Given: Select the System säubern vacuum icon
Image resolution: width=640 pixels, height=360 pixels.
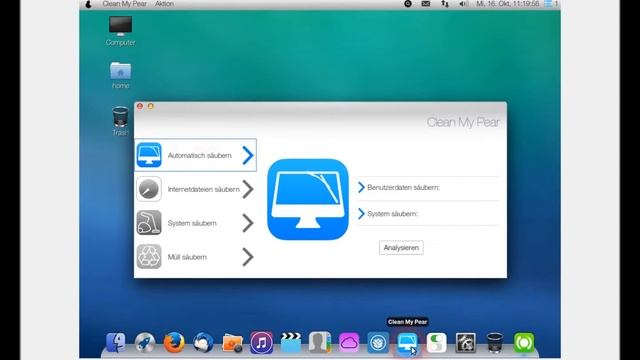Looking at the screenshot, I should (x=149, y=223).
